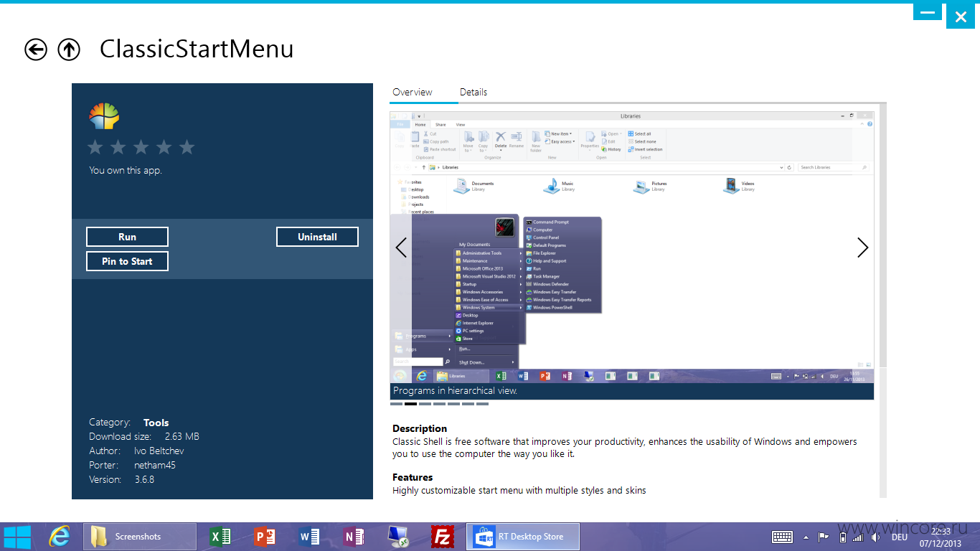The image size is (980, 551).
Task: Go back with the left arrow icon
Action: pos(36,50)
